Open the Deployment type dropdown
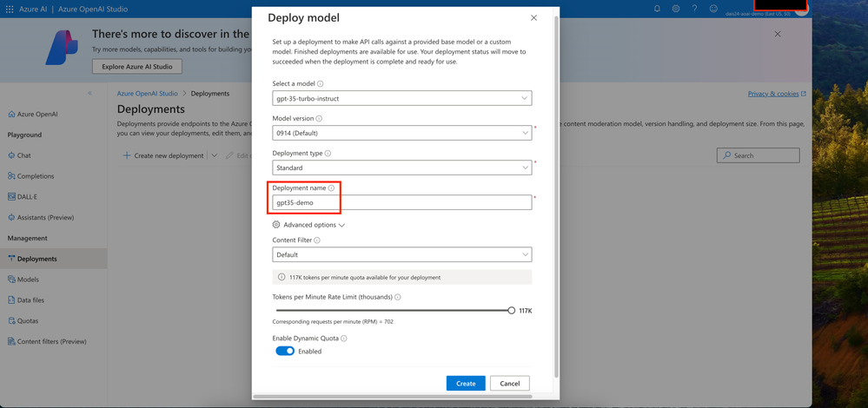Image resolution: width=868 pixels, height=408 pixels. pos(402,168)
